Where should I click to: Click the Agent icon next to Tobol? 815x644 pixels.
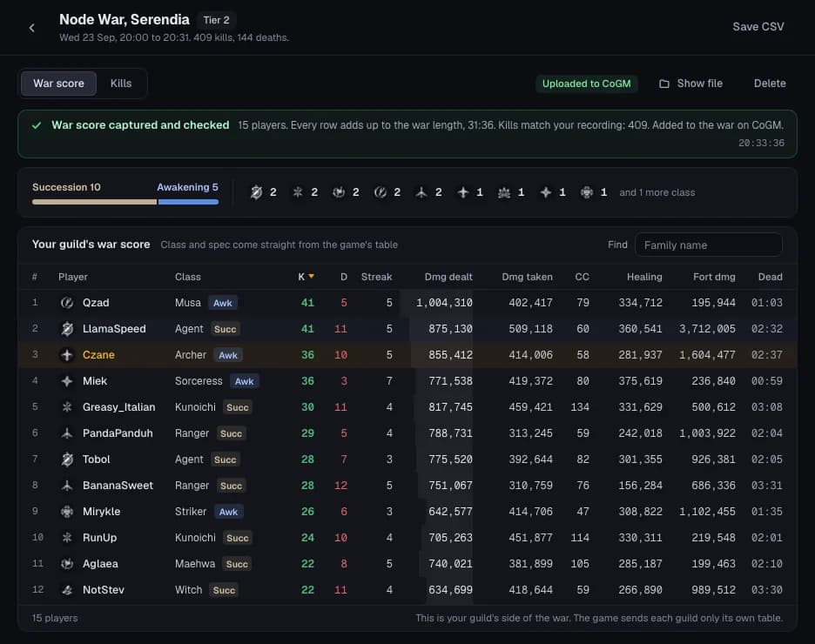[x=67, y=460]
